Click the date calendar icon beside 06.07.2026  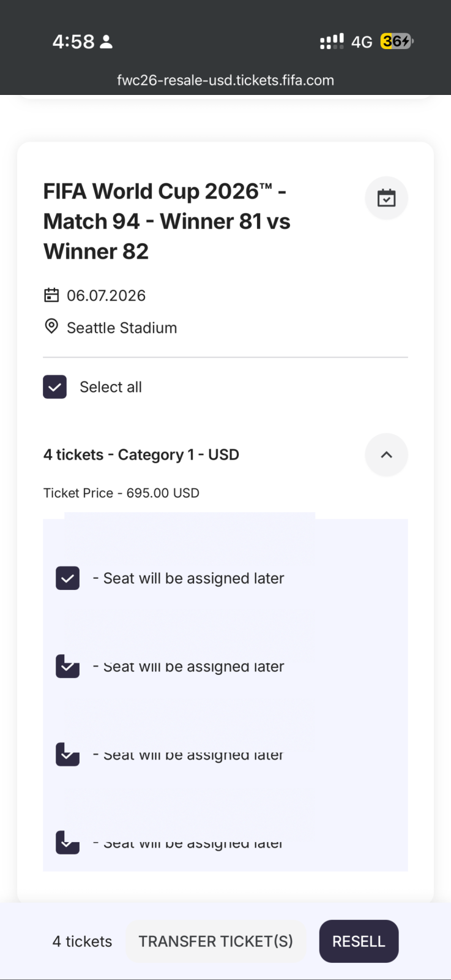[x=51, y=295]
